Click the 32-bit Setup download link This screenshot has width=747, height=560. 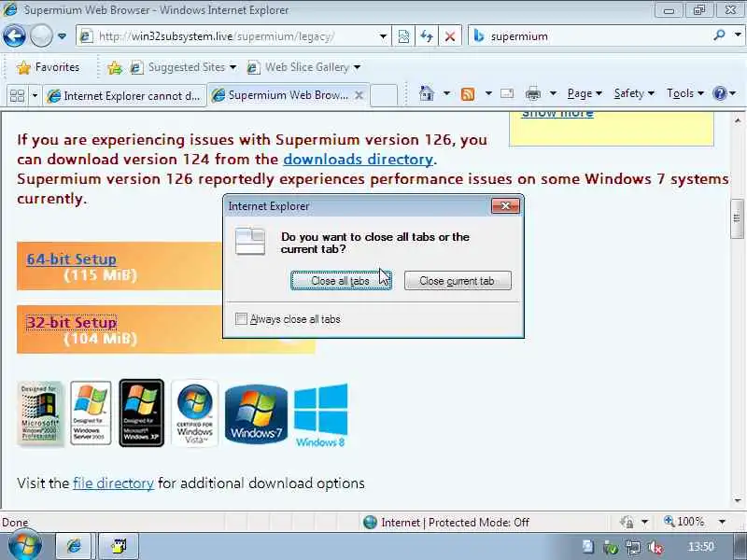click(x=72, y=322)
